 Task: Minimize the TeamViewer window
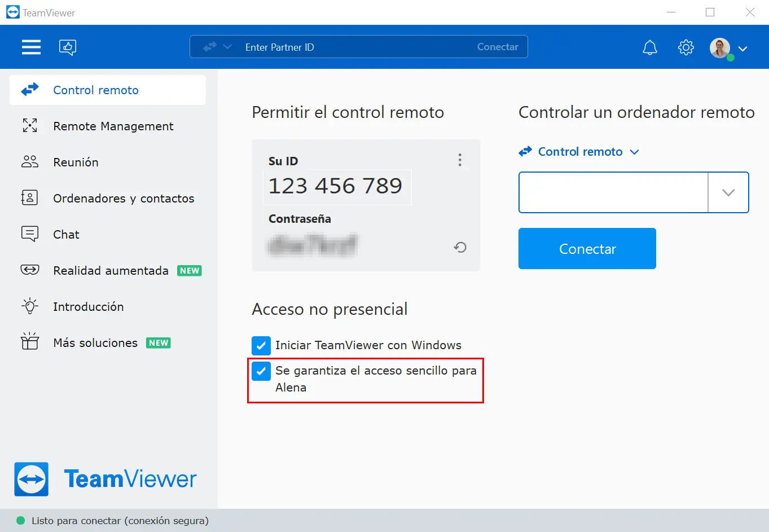click(671, 12)
